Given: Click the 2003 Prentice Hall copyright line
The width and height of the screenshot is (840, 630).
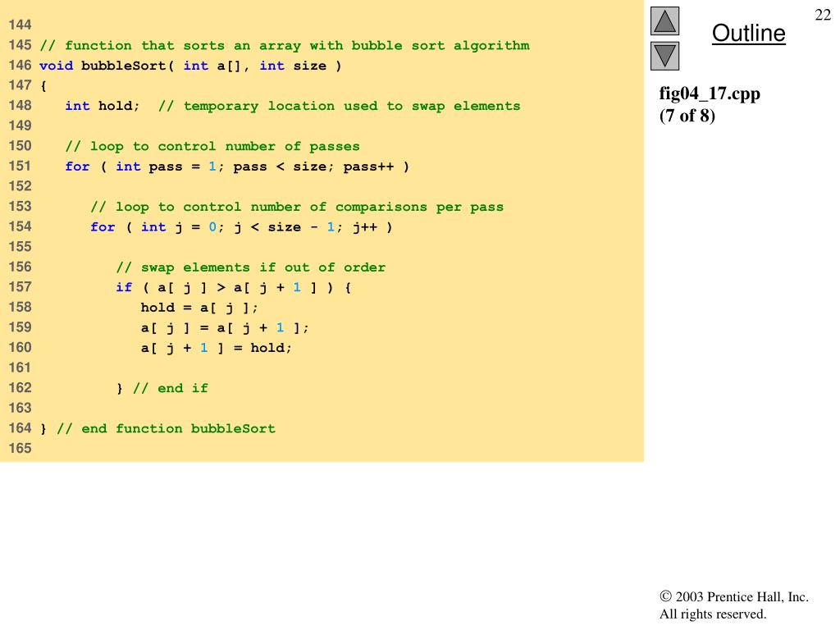Looking at the screenshot, I should point(734,596).
